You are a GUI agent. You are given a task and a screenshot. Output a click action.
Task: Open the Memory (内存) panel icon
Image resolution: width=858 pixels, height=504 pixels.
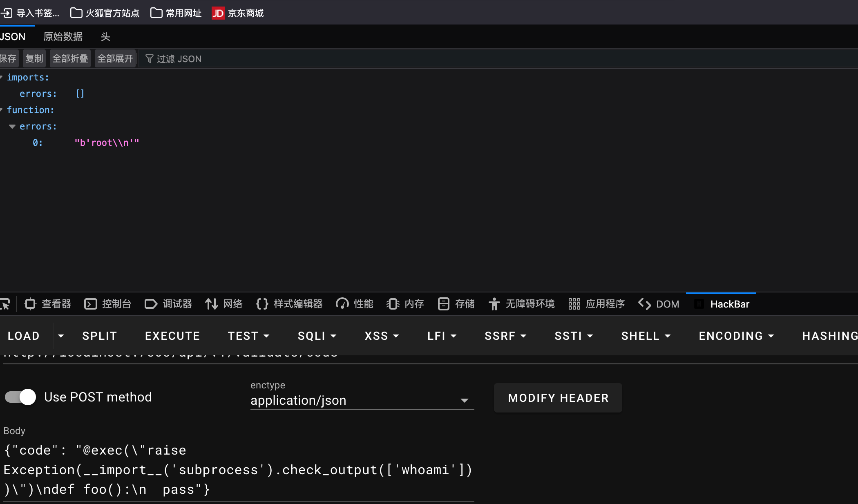click(393, 304)
